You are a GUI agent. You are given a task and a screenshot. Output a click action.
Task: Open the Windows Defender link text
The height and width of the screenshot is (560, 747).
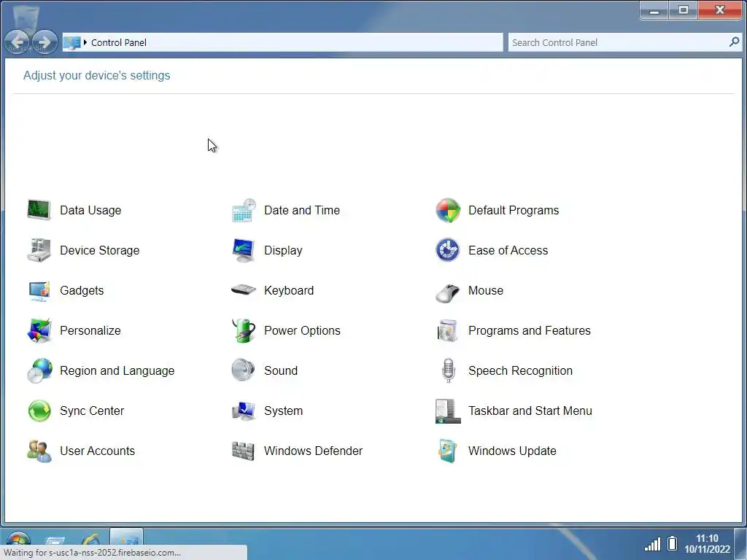(314, 451)
